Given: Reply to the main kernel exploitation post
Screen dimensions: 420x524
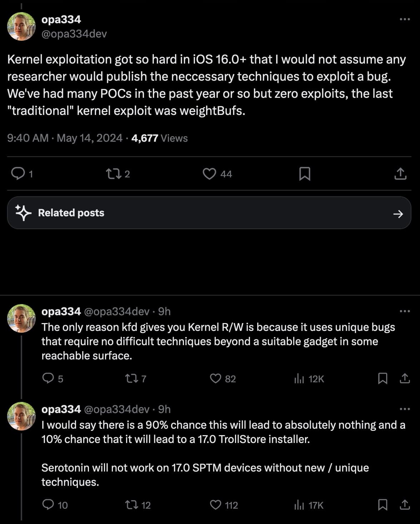Looking at the screenshot, I should tap(17, 174).
